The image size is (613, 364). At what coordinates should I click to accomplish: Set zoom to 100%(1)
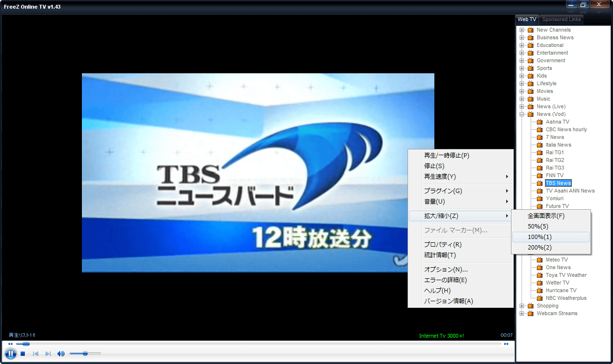tap(551, 237)
